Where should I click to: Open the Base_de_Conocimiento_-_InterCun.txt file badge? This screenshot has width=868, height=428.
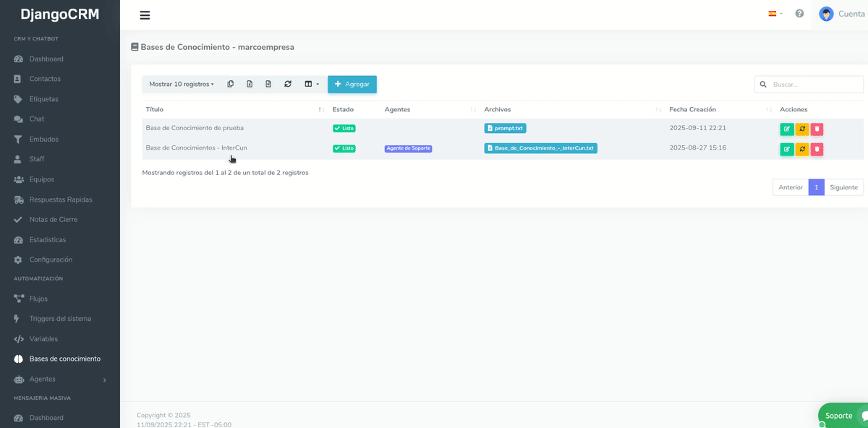540,148
